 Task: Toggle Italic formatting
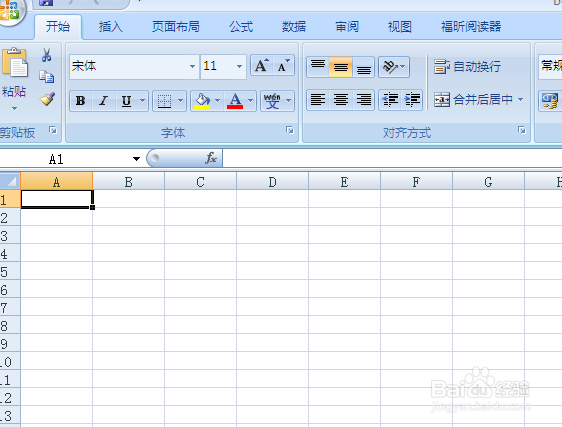coord(104,101)
